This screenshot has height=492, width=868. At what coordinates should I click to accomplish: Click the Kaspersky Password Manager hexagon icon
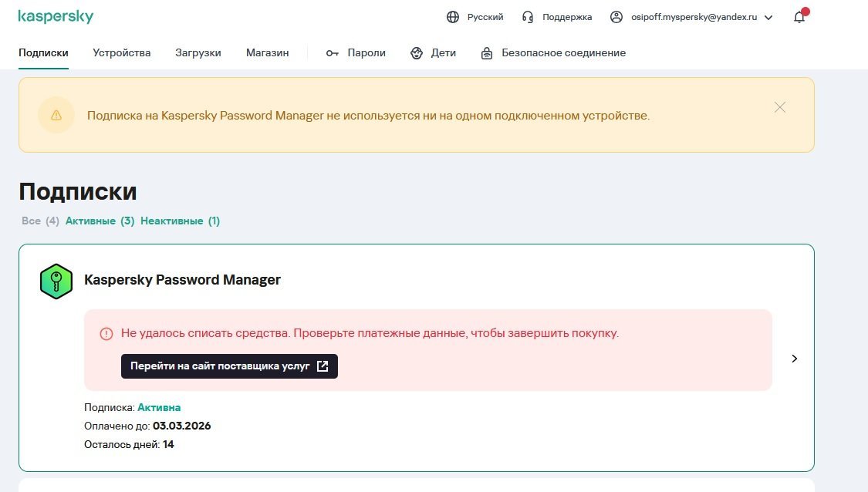click(56, 281)
